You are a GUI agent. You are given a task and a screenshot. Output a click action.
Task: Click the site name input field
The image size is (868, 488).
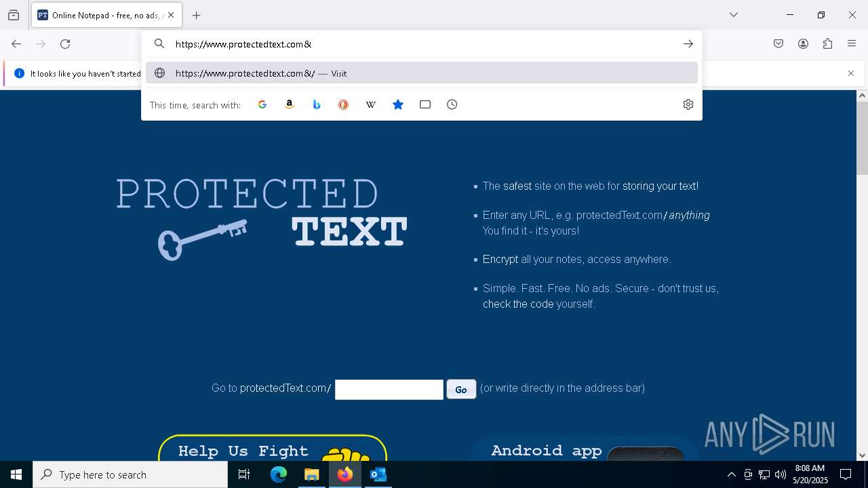click(x=389, y=389)
